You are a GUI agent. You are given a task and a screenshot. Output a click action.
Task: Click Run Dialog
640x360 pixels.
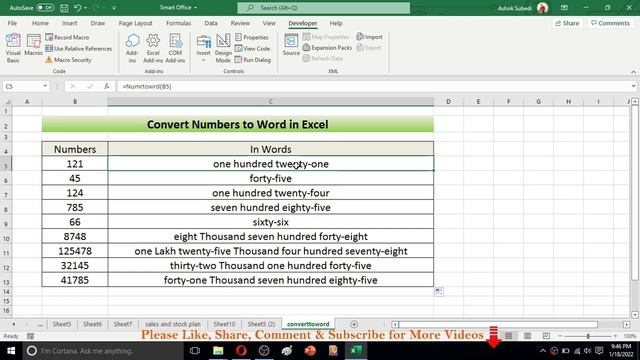[253, 60]
